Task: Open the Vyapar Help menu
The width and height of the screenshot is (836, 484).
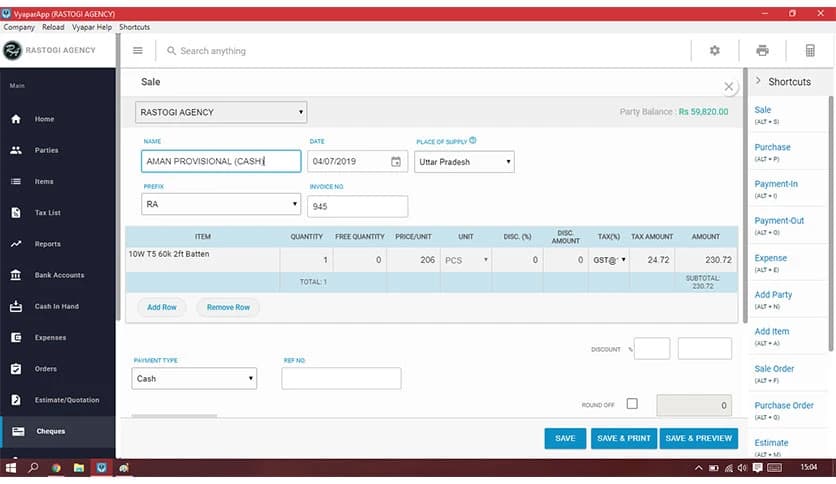Action: pos(92,27)
